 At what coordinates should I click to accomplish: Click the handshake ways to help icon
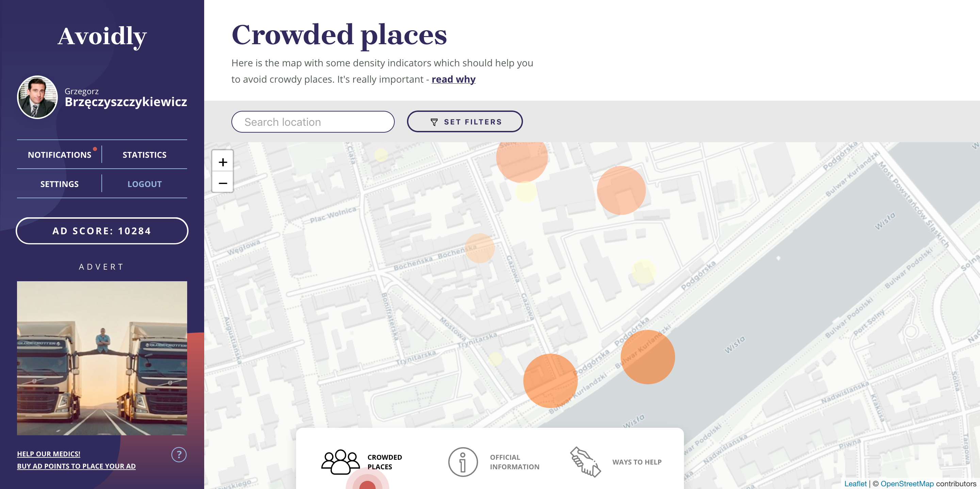tap(585, 461)
